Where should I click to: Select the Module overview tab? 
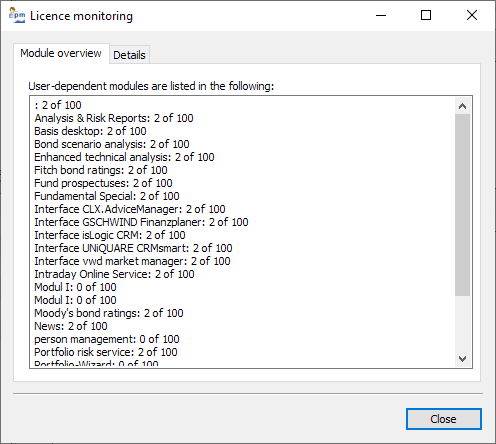pos(61,53)
